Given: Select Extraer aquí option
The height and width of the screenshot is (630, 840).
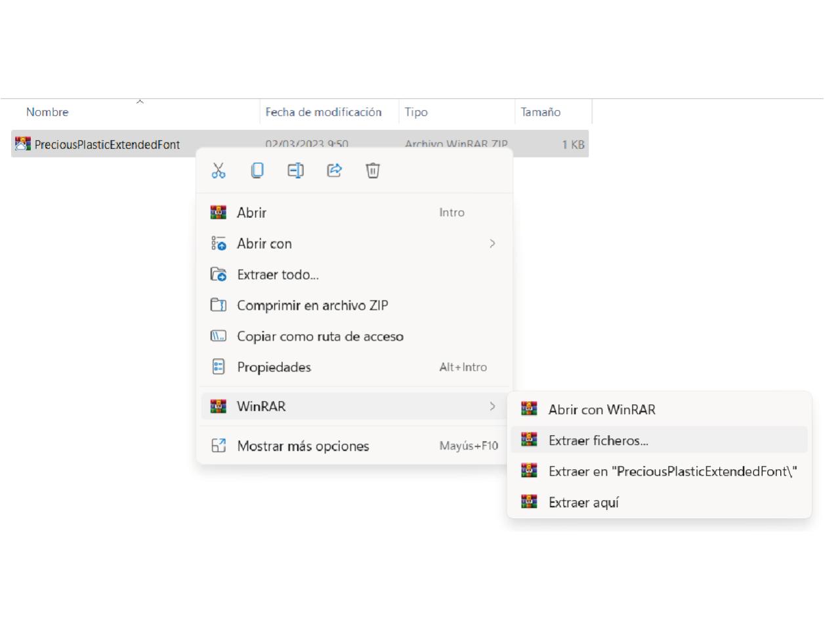Looking at the screenshot, I should (583, 502).
